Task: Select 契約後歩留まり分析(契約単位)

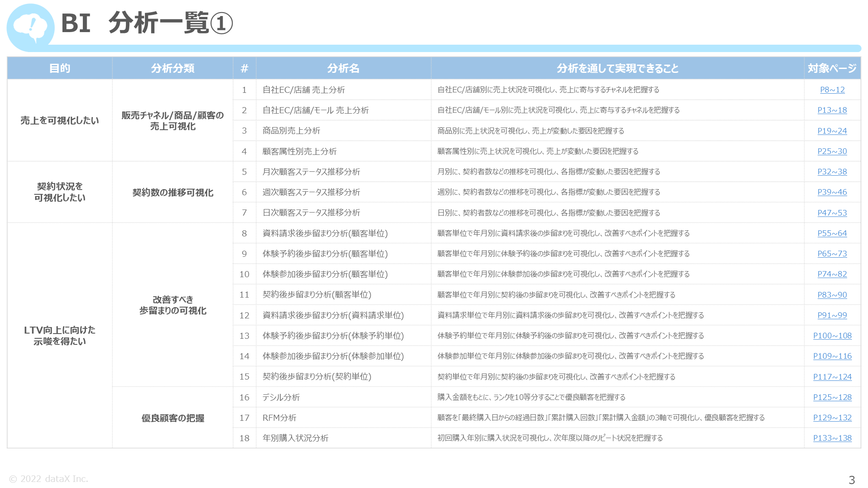Action: pos(317,377)
